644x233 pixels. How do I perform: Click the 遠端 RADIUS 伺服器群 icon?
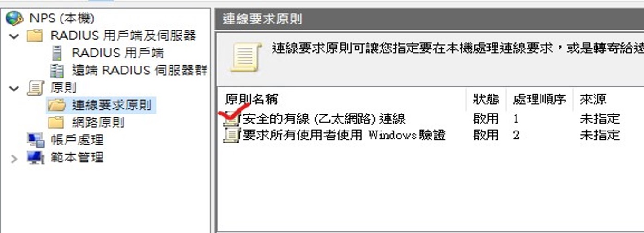coord(57,71)
